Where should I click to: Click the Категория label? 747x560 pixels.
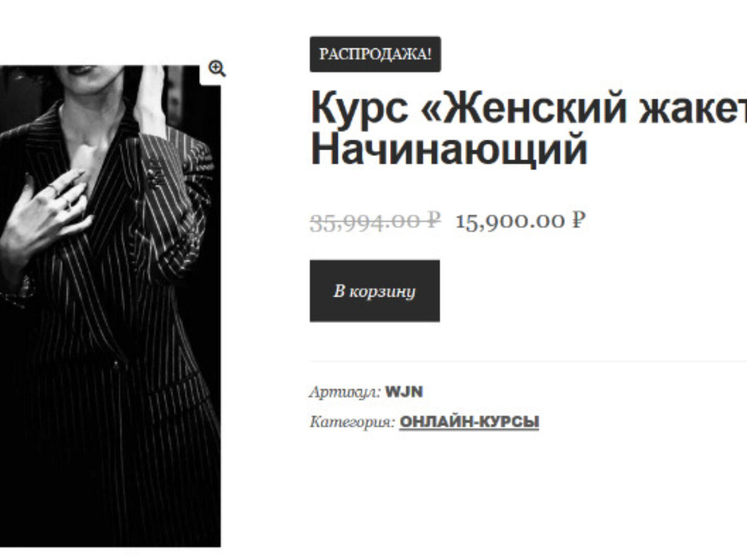pos(352,422)
